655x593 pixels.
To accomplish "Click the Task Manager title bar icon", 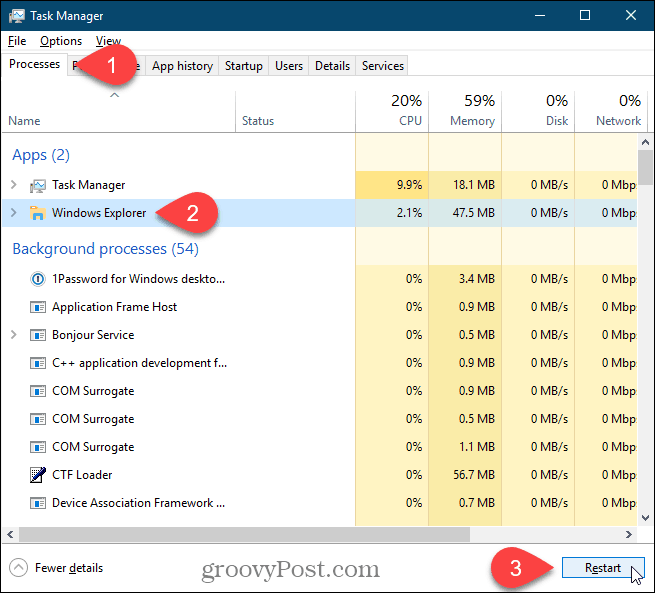I will coord(16,16).
